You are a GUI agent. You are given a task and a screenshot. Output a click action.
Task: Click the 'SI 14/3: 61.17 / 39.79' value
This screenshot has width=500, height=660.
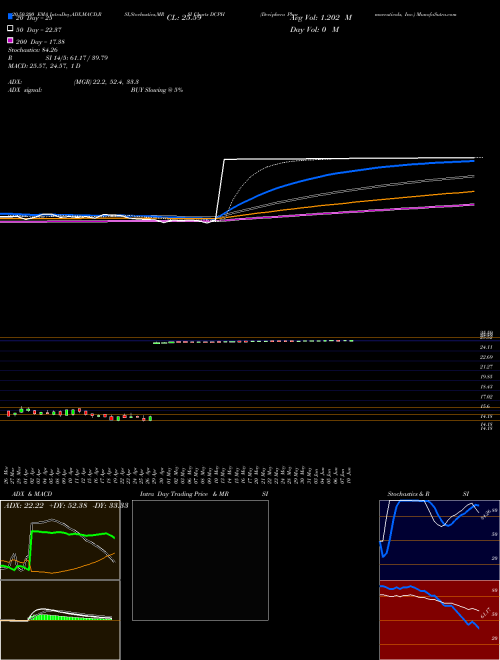click(x=77, y=58)
